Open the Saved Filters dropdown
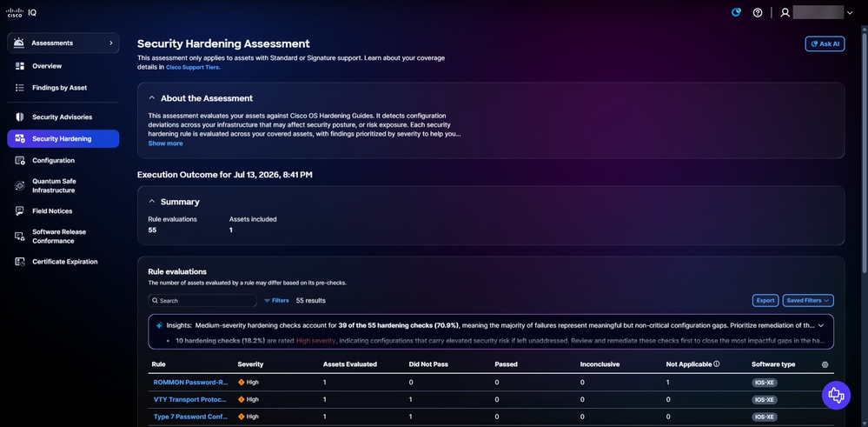The image size is (868, 427). coord(808,300)
